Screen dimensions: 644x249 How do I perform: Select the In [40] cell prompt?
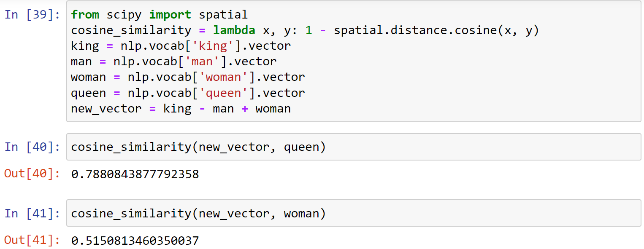pos(32,147)
